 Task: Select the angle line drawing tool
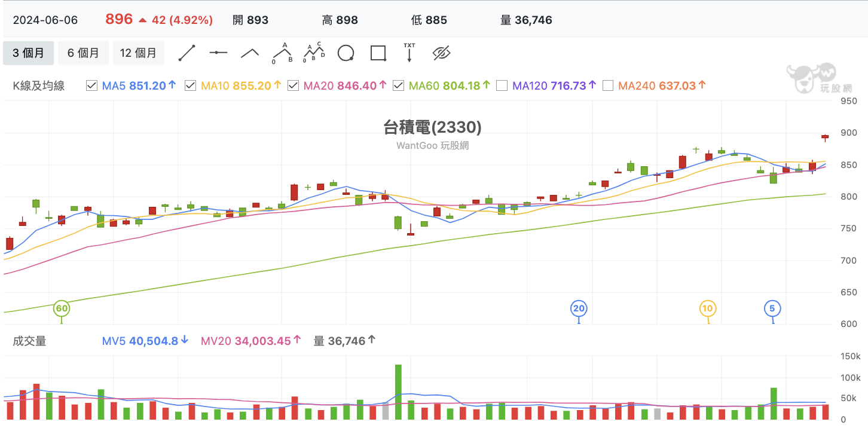pyautogui.click(x=250, y=53)
